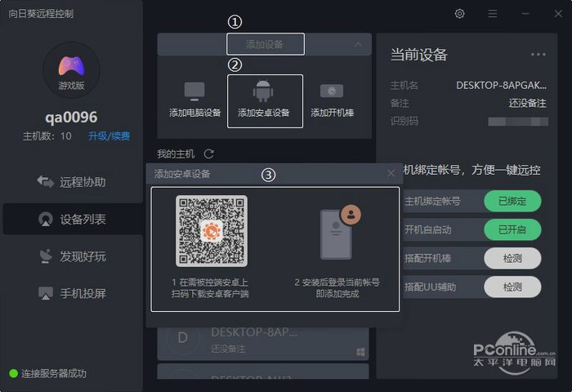Click 检测 for 搭配UU辅助
This screenshot has height=392, width=572.
click(512, 287)
